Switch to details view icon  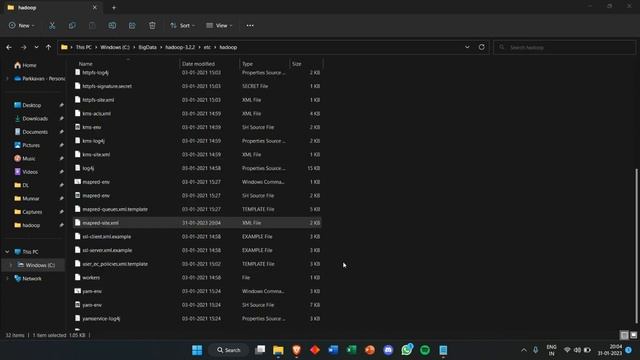pos(624,335)
